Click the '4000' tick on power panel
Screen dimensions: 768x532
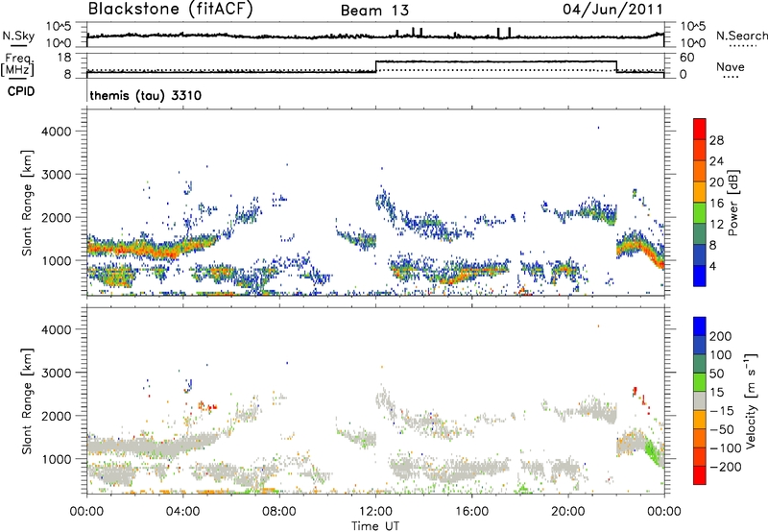(57, 132)
